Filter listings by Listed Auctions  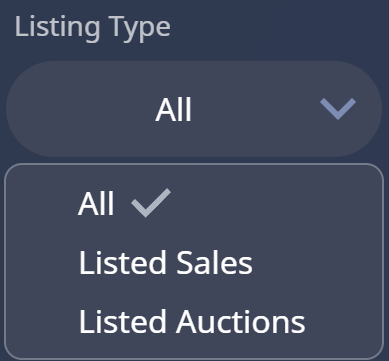tap(192, 321)
